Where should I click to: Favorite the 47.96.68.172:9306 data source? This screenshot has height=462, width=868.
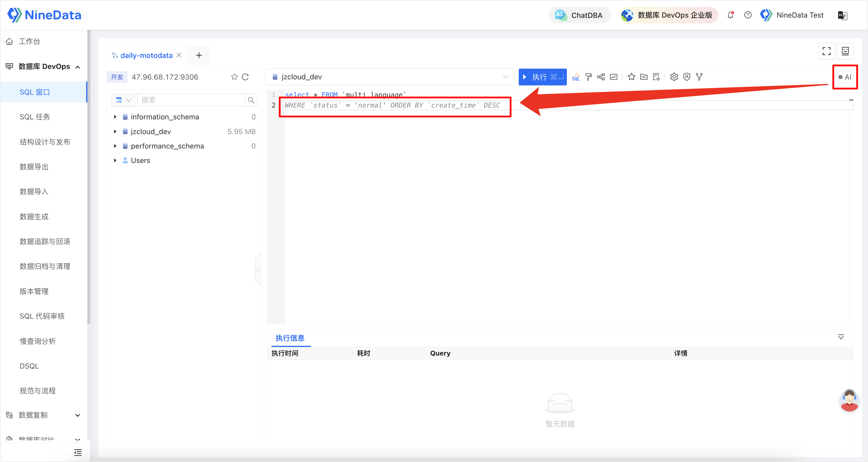pos(234,77)
